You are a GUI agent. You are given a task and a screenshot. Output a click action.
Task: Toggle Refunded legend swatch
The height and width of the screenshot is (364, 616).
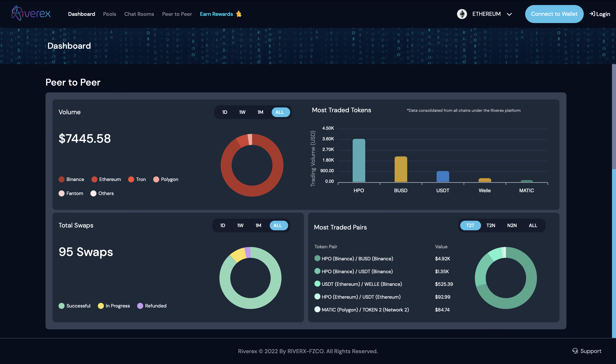[x=140, y=306]
